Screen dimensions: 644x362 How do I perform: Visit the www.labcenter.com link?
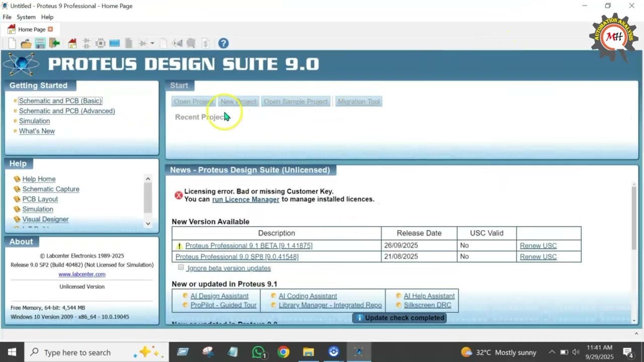pos(82,275)
